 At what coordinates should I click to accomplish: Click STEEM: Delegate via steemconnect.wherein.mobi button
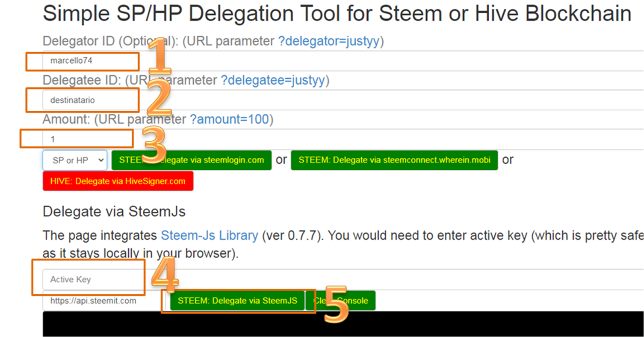point(394,160)
